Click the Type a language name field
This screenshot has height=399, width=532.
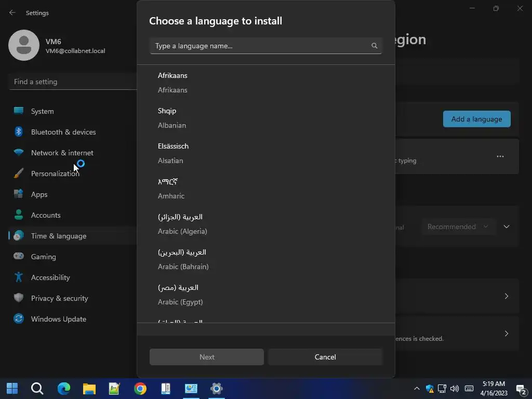265,46
